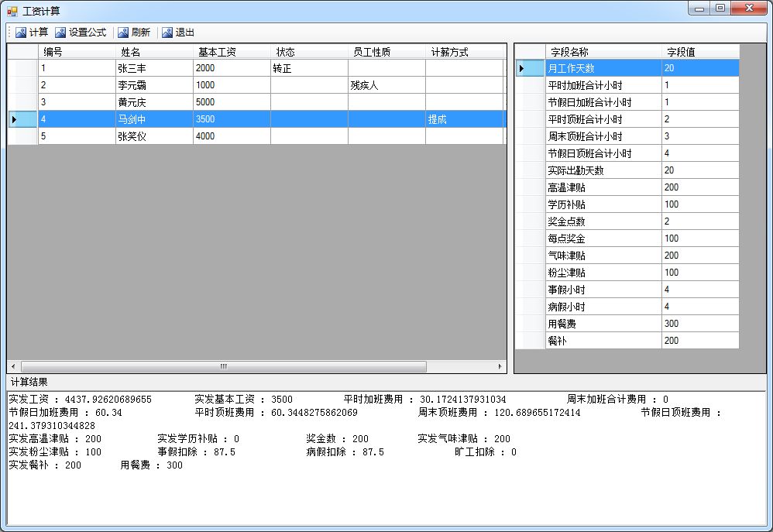This screenshot has width=773, height=532.
Task: Click the 设置公式 toolbar icon
Action: tap(60, 33)
